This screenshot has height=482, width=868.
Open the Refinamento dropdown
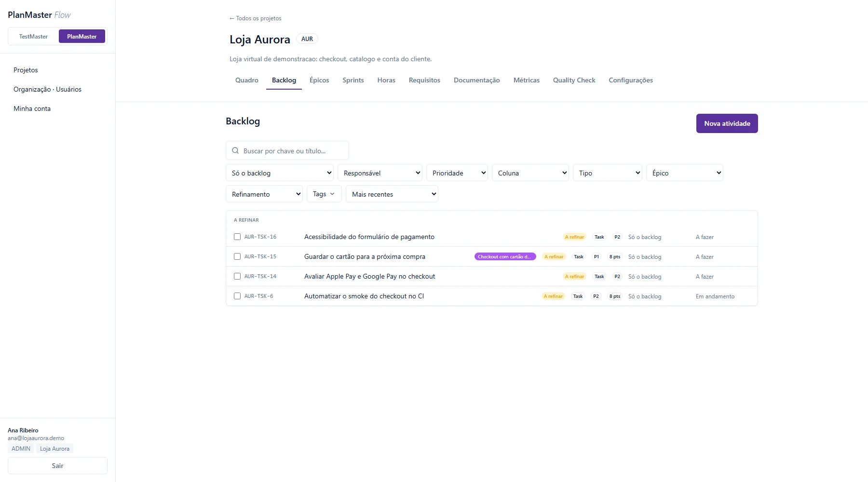[x=264, y=194]
